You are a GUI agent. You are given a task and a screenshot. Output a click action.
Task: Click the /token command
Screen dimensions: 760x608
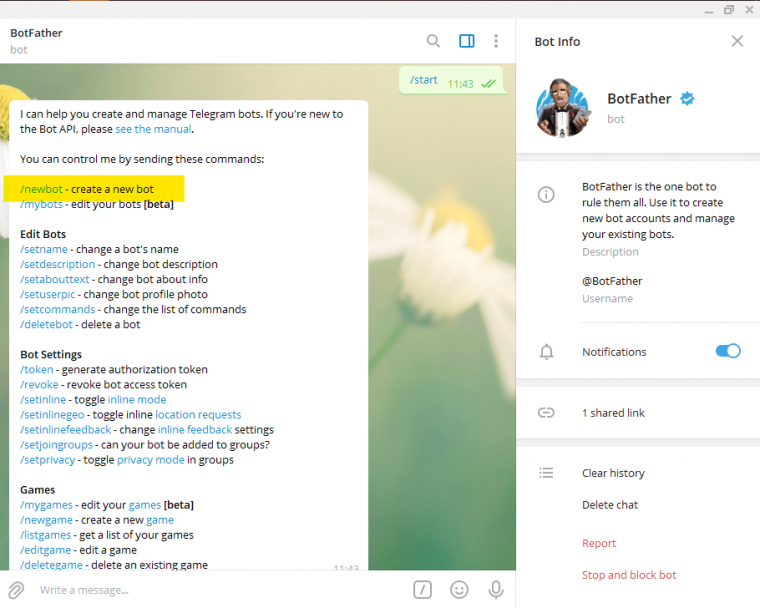point(37,369)
